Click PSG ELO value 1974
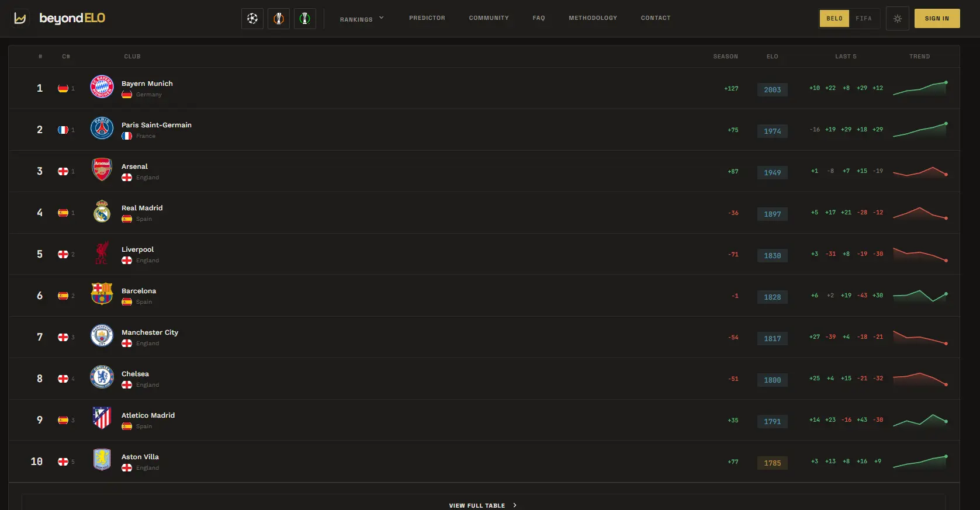Viewport: 980px width, 510px height. [773, 131]
